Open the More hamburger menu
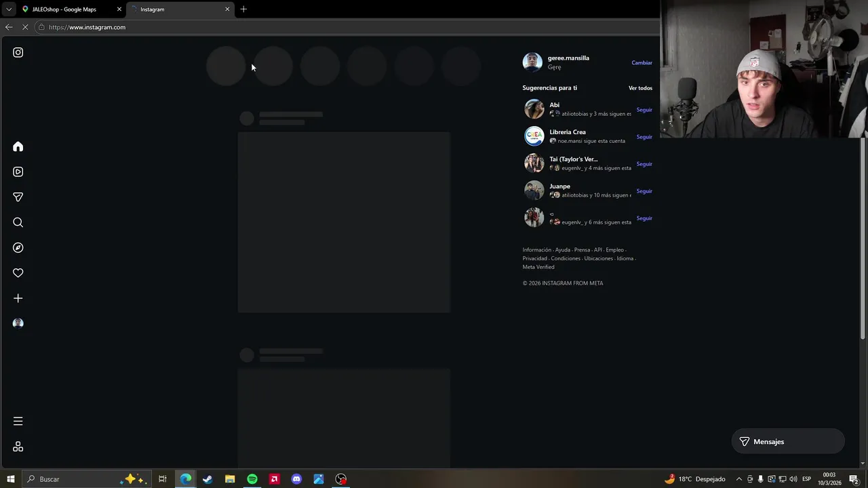The width and height of the screenshot is (868, 488). point(18,422)
